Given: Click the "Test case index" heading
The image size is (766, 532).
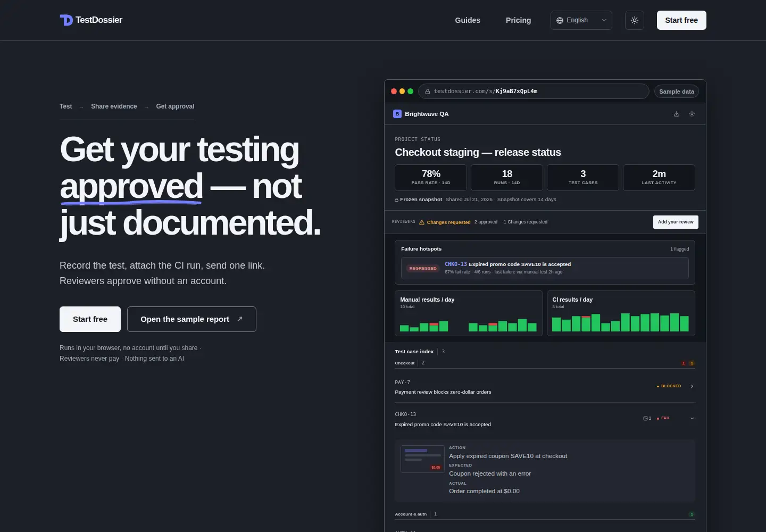Looking at the screenshot, I should point(414,352).
